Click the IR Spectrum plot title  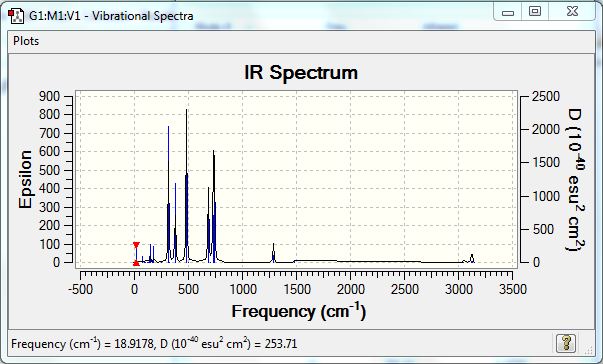301,72
